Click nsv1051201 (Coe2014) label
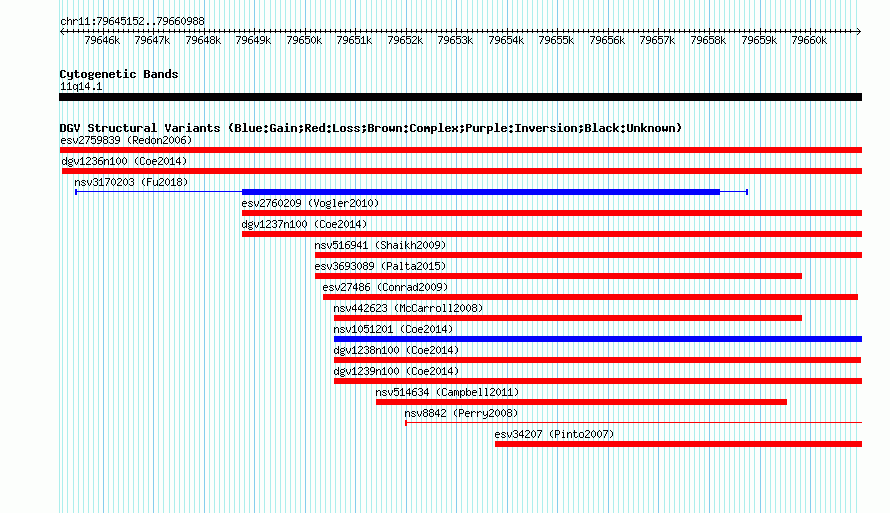The width and height of the screenshot is (890, 513). click(x=393, y=329)
